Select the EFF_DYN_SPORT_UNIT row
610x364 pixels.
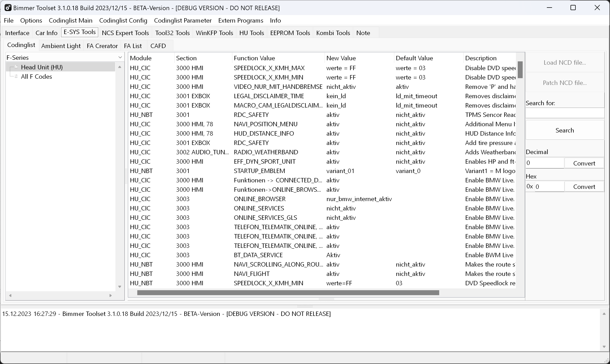coord(322,162)
